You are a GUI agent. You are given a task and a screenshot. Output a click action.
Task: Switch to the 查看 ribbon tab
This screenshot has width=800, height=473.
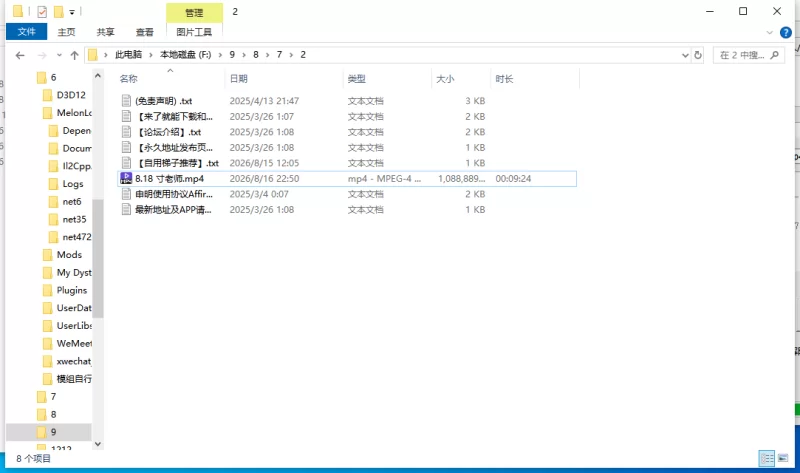point(144,32)
